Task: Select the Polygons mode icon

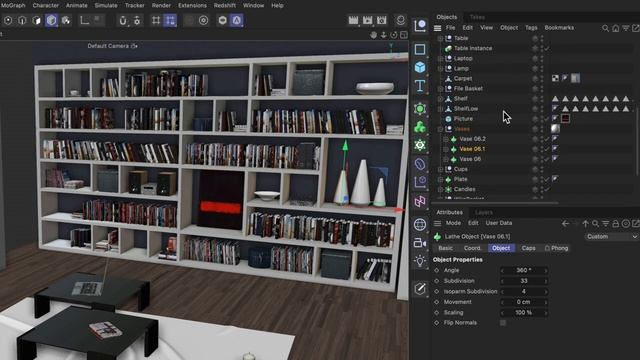Action: pos(36,20)
